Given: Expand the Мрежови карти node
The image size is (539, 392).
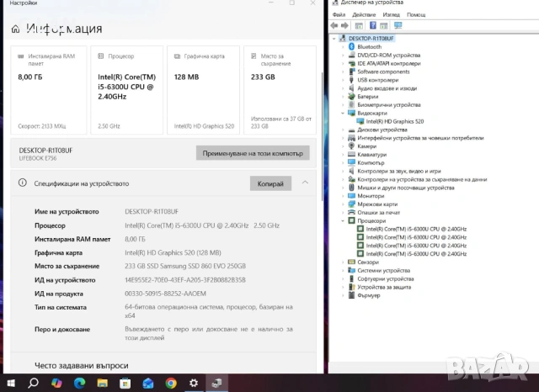Looking at the screenshot, I should (x=343, y=204).
